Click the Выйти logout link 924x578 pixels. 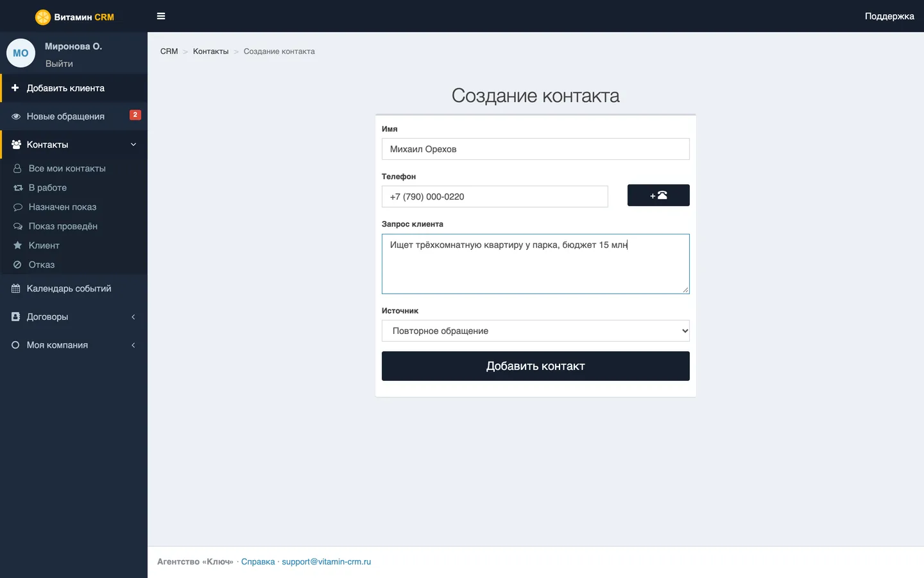(59, 64)
